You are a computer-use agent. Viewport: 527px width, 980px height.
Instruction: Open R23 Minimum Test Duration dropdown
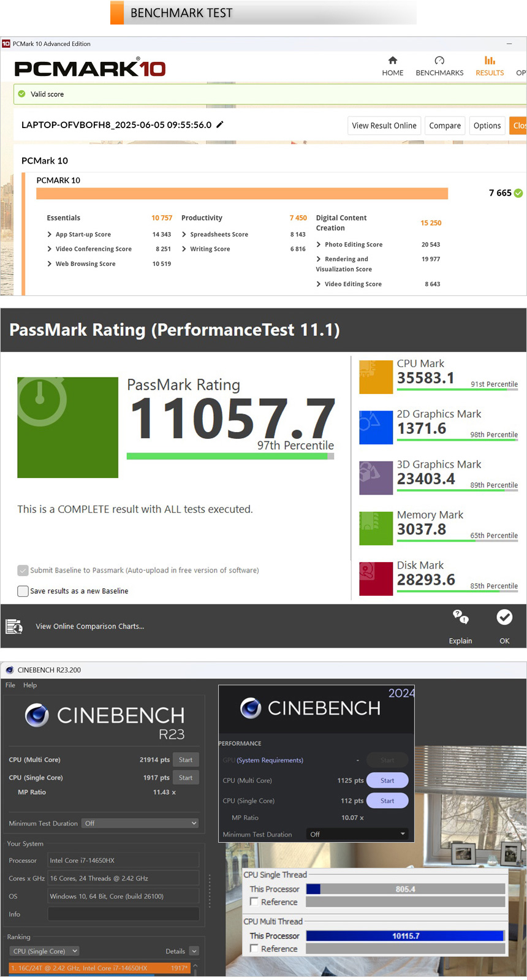click(141, 823)
